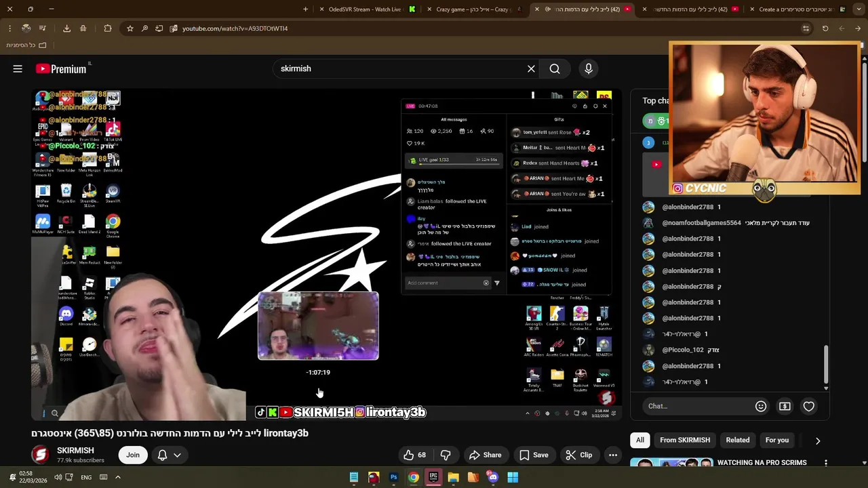Open the all bookmarks folder

(x=26, y=45)
